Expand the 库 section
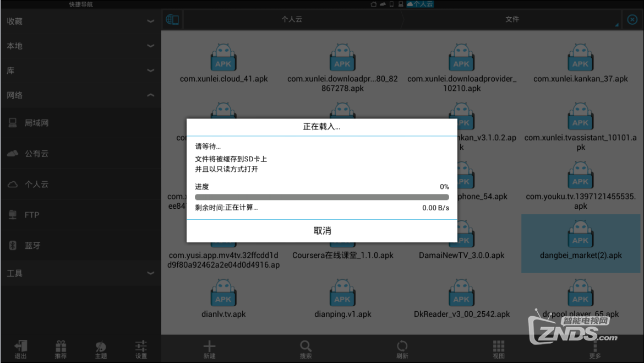 coord(81,71)
